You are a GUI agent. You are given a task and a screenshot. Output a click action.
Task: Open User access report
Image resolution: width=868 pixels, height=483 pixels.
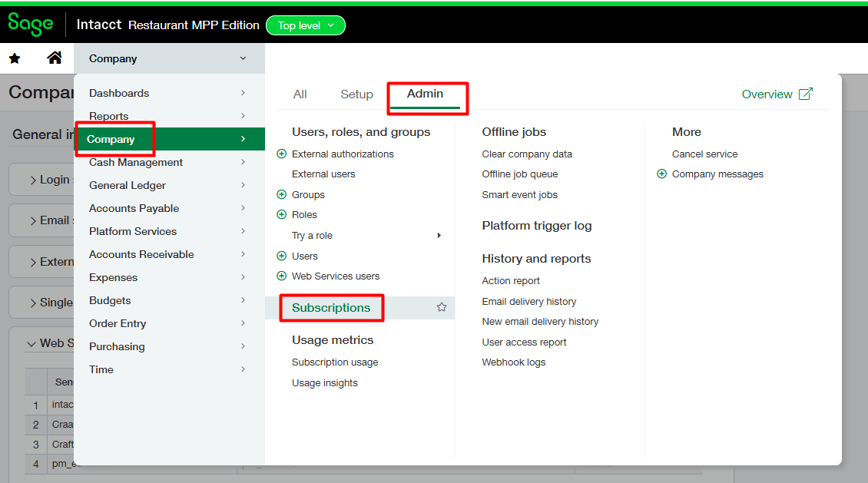(x=524, y=342)
